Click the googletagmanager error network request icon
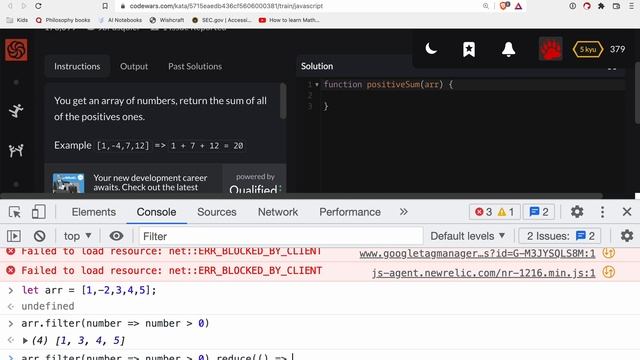Viewport: 640px width, 360px height. (609, 253)
